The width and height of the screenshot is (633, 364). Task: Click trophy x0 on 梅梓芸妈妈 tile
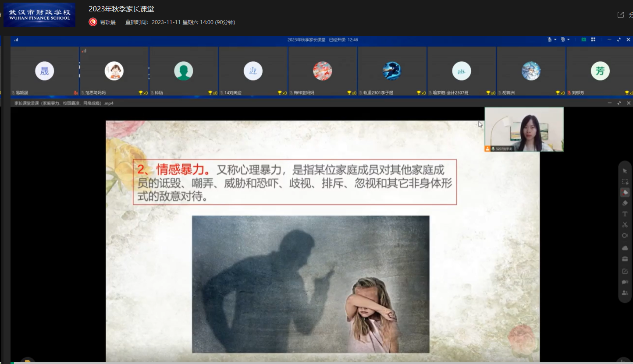(352, 93)
